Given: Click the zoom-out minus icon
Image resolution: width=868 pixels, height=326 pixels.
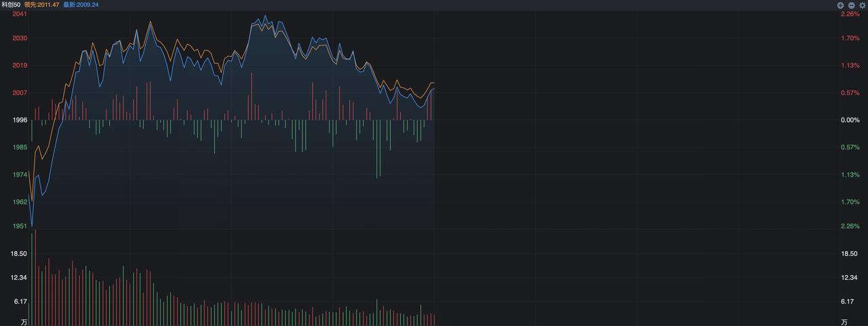Looking at the screenshot, I should tap(851, 5).
